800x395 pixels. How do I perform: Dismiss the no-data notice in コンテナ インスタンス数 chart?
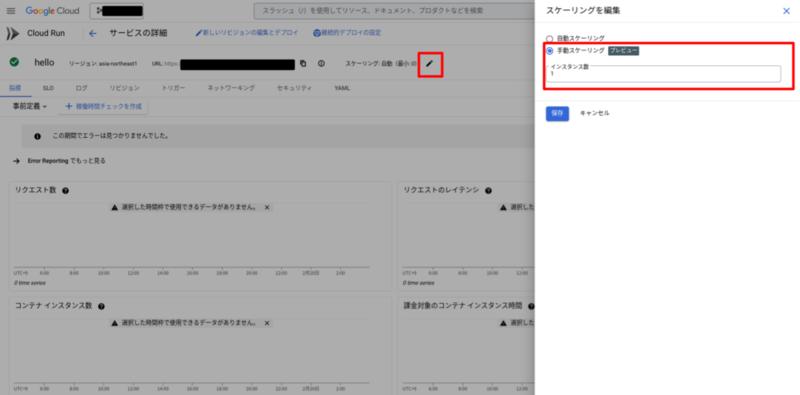tap(267, 323)
